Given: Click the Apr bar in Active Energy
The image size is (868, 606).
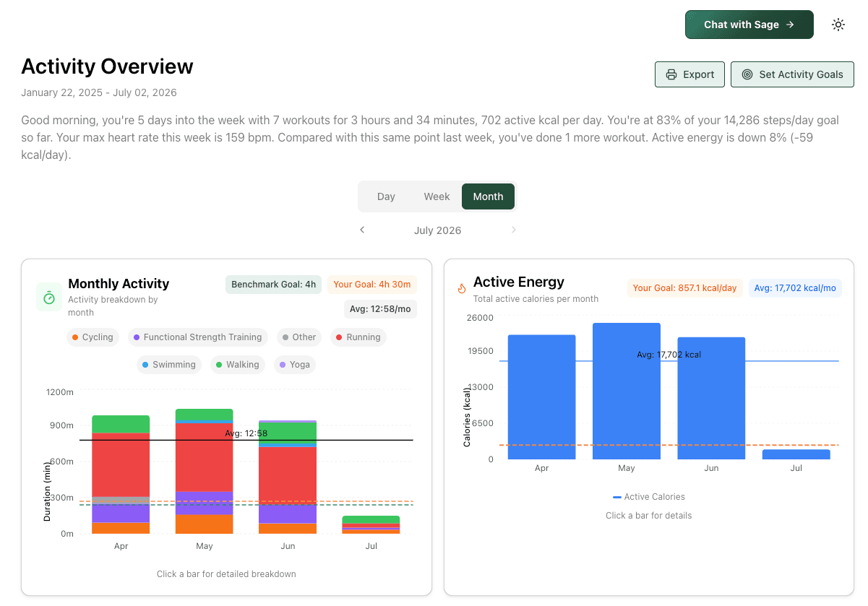Looking at the screenshot, I should pyautogui.click(x=541, y=397).
